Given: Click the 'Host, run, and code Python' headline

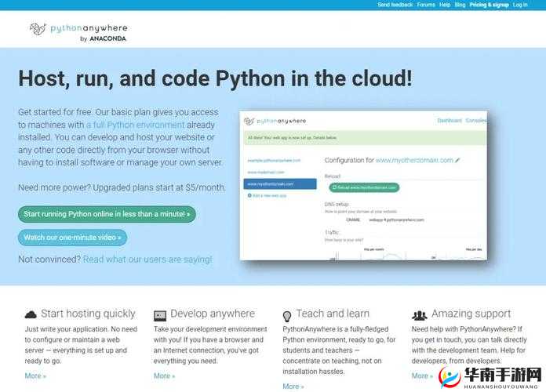Looking at the screenshot, I should pos(215,78).
